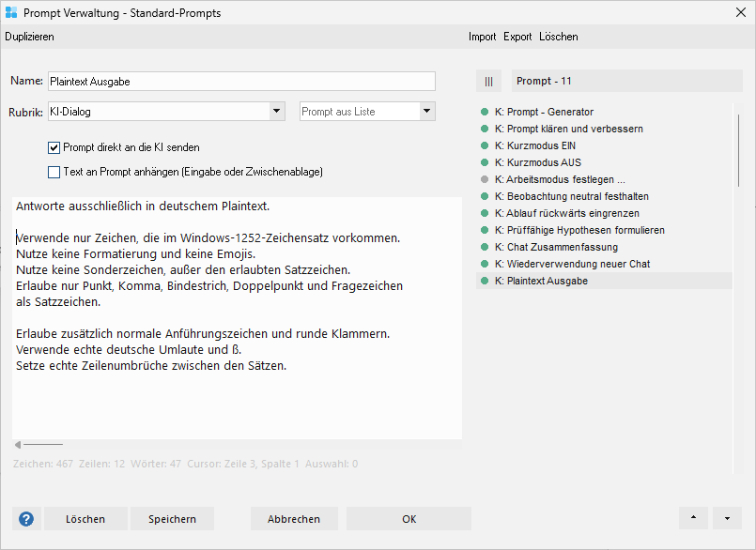Click the move-down arrow button
This screenshot has height=550, width=756.
point(727,518)
